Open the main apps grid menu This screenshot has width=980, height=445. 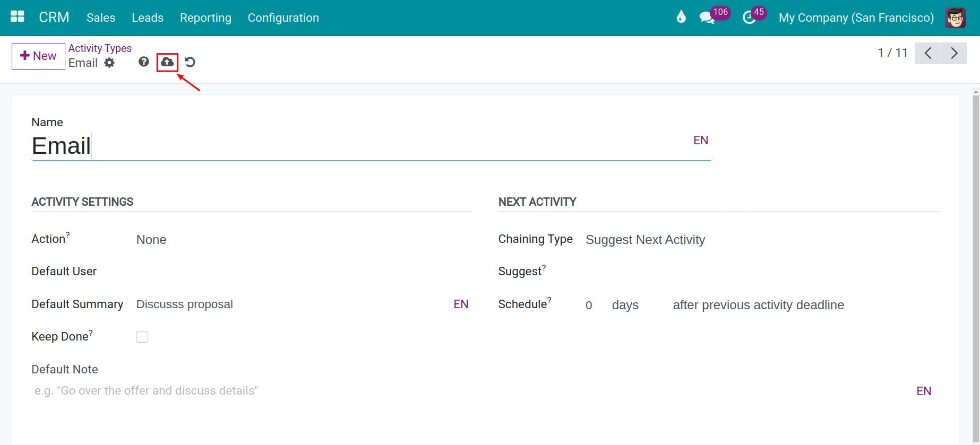[18, 17]
